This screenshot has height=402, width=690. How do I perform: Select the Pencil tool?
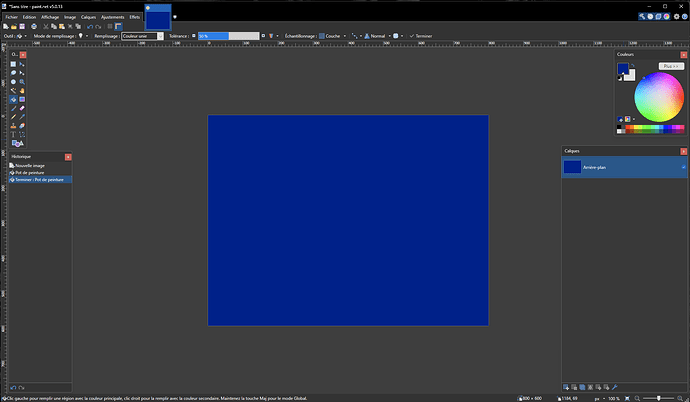(13, 117)
